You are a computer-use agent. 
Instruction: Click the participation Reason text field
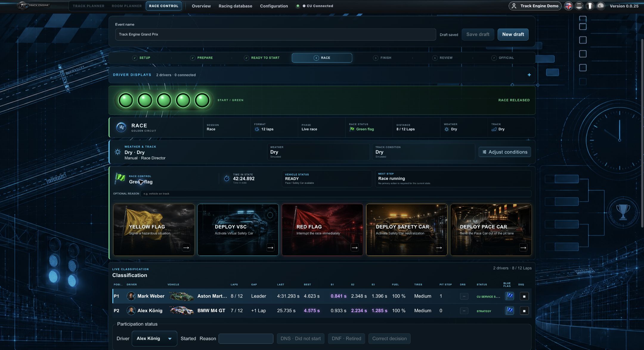pyautogui.click(x=246, y=339)
